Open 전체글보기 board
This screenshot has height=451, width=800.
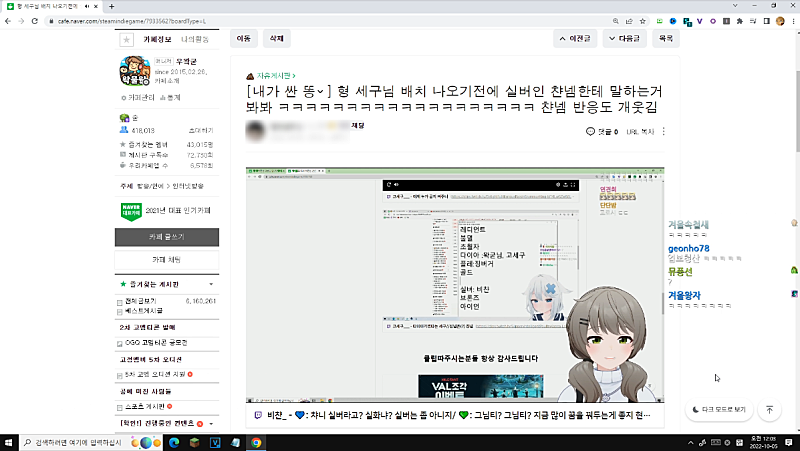(x=141, y=301)
